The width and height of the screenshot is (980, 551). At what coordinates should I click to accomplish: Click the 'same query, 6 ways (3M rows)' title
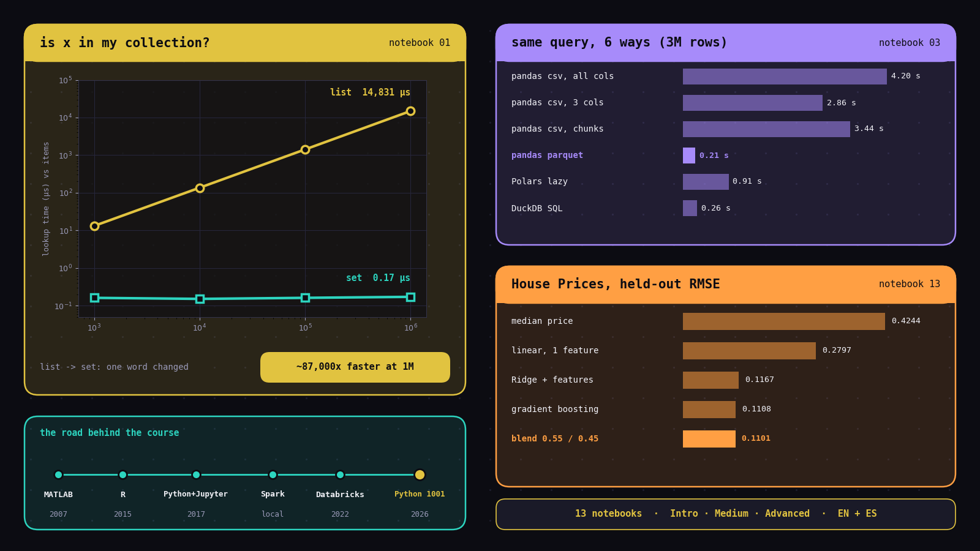point(619,43)
